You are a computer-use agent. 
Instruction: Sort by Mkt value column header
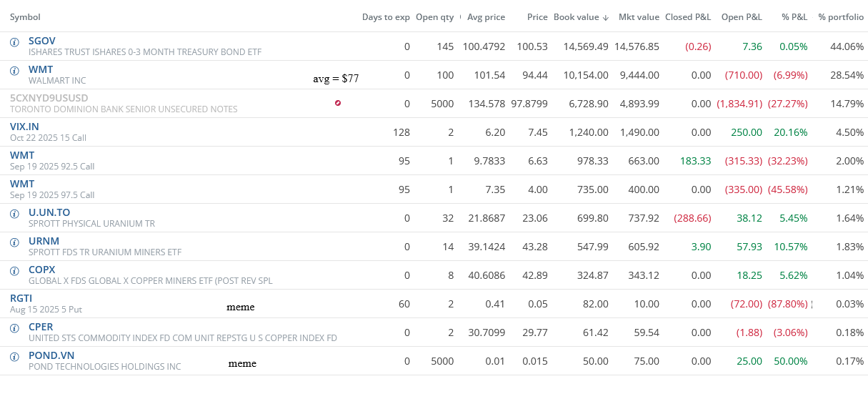[x=639, y=17]
